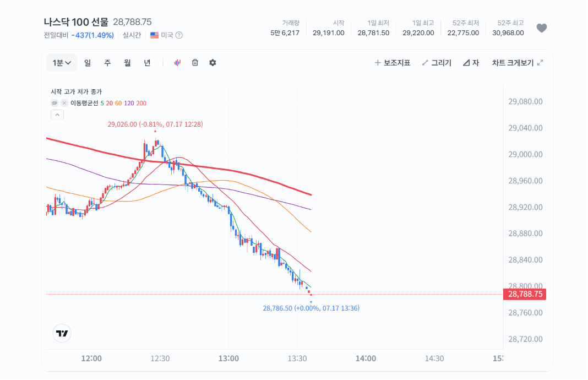Image resolution: width=588 pixels, height=380 pixels.
Task: Click current price label 28,788.75 on axis
Action: click(525, 294)
